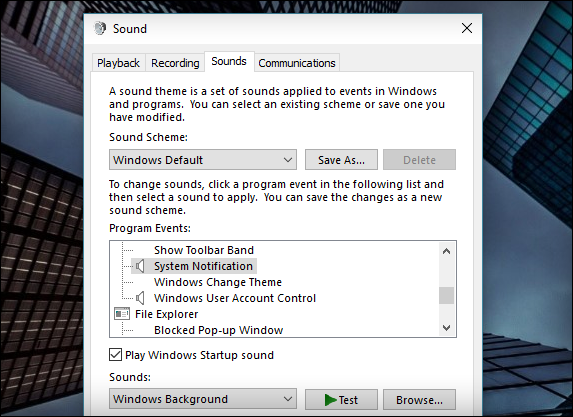Open the Sound Scheme dropdown
This screenshot has height=417, width=573.
click(203, 160)
